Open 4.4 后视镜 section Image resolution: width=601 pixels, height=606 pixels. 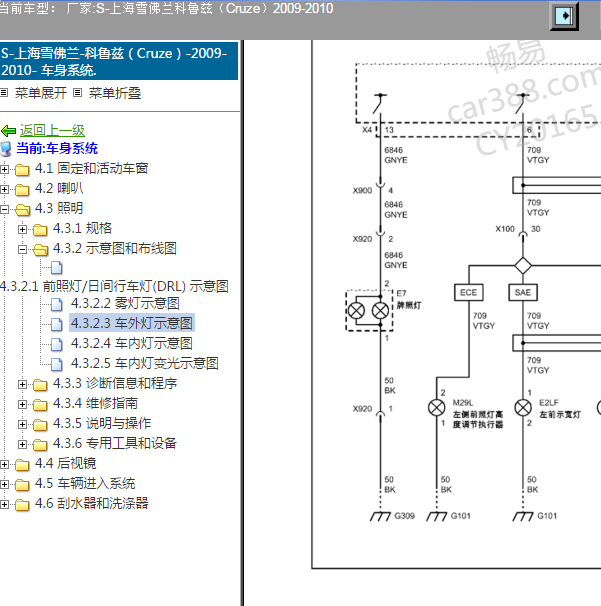[65, 463]
